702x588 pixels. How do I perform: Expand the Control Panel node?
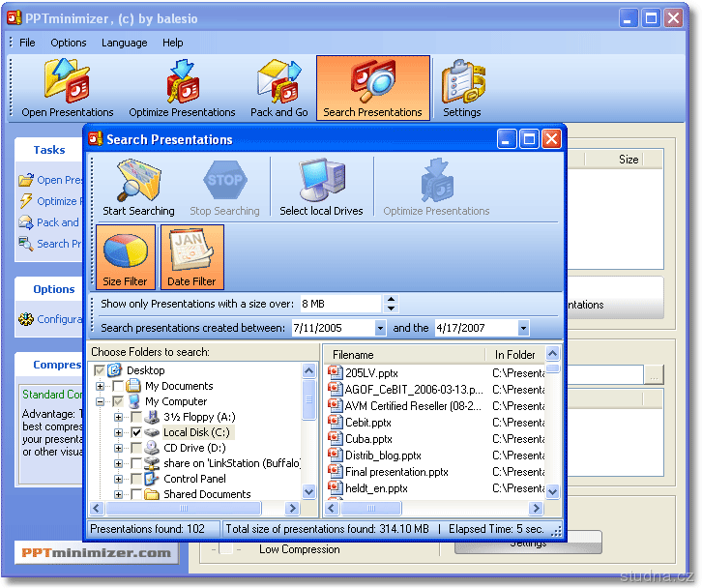coord(118,479)
